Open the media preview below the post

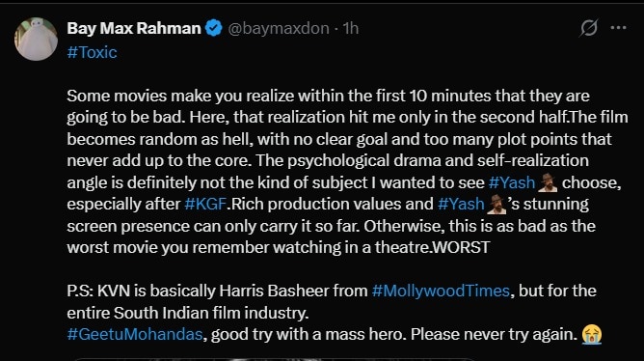pyautogui.click(x=275, y=359)
